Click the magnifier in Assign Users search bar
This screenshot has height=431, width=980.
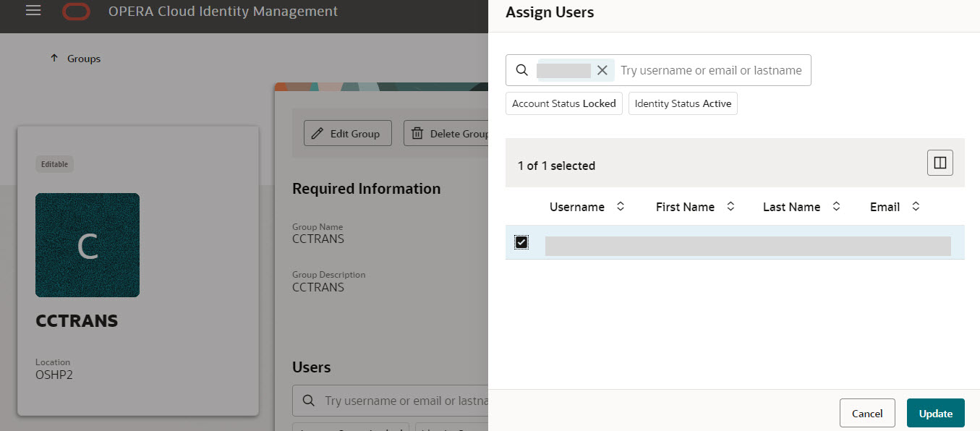tap(521, 69)
